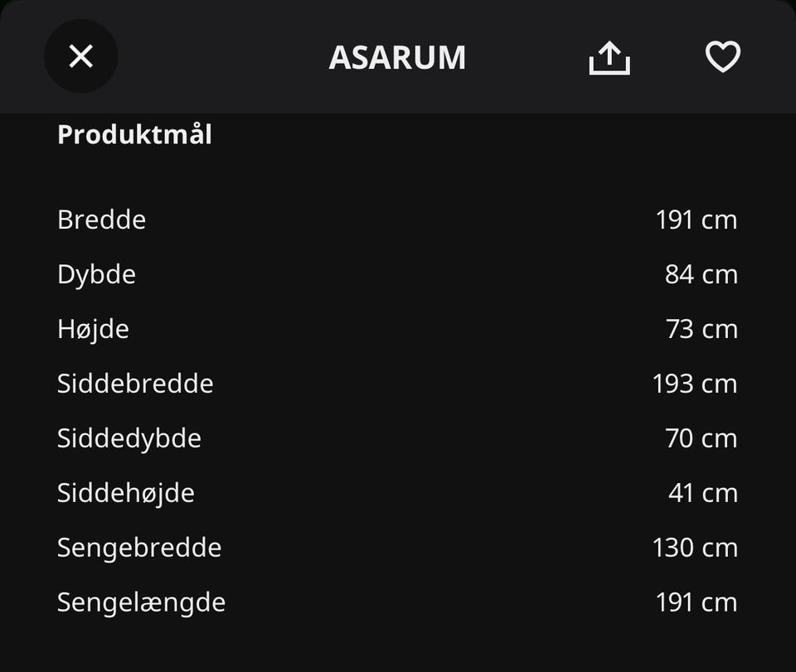The height and width of the screenshot is (672, 796).
Task: Select the 73 cm height value
Action: 701,329
